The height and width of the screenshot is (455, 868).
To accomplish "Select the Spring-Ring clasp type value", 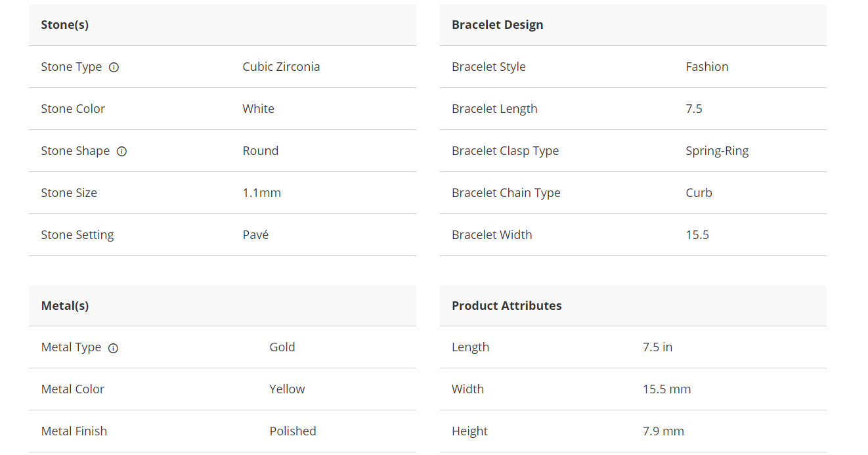I will 717,150.
